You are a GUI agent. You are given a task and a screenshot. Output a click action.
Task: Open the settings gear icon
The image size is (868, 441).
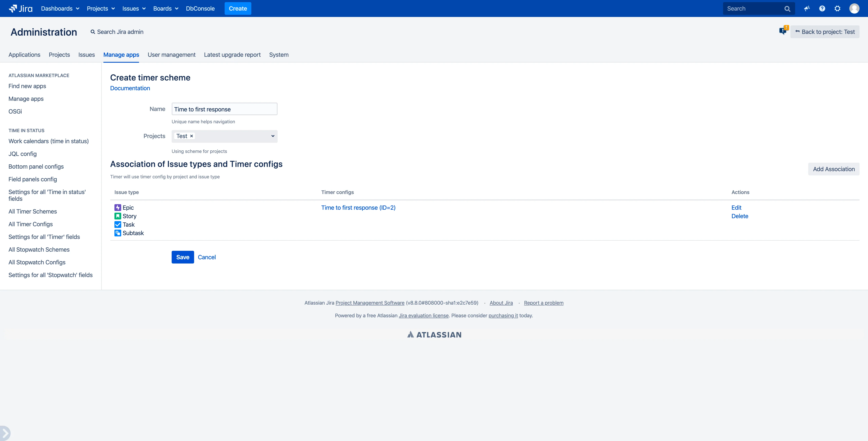click(837, 8)
